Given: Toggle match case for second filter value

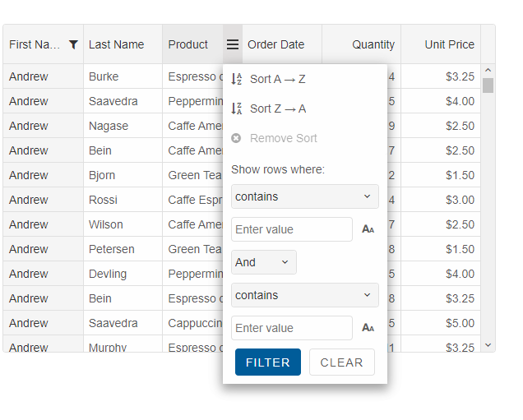Looking at the screenshot, I should (x=368, y=328).
